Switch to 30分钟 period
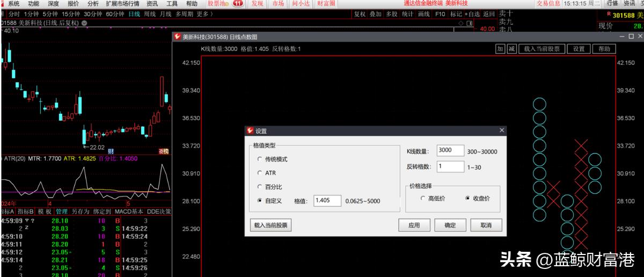The width and height of the screenshot is (644, 277). 93,13
